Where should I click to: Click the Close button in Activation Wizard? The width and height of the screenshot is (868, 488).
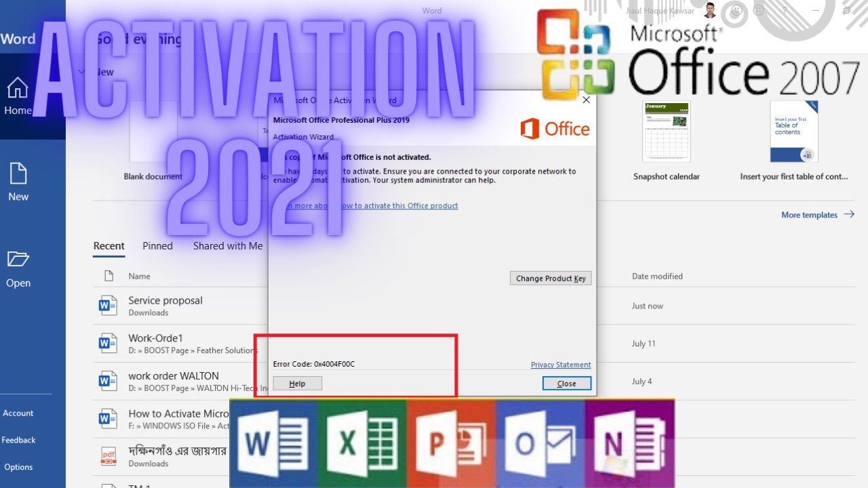coord(567,384)
